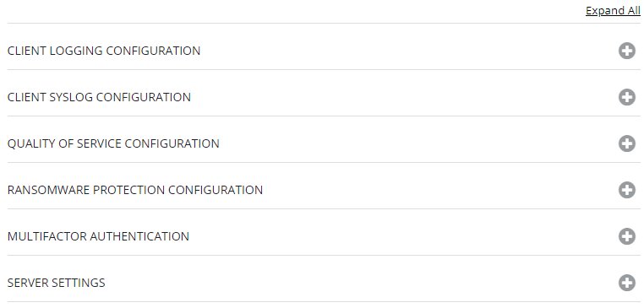Open the CLIENT SYSLOG CONFIGURATION heading
Image resolution: width=644 pixels, height=308 pixels.
click(x=99, y=97)
